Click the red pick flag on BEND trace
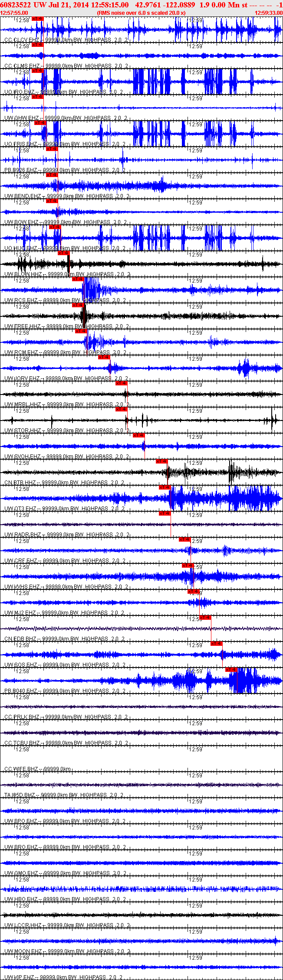Viewport: 283px width, 980px height. (x=52, y=175)
